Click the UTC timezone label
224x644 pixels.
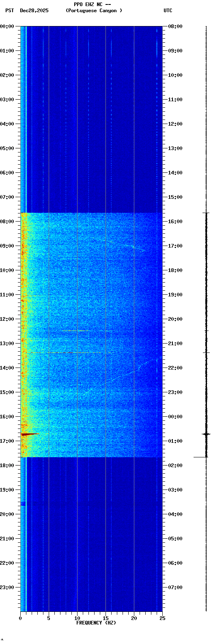pyautogui.click(x=168, y=11)
